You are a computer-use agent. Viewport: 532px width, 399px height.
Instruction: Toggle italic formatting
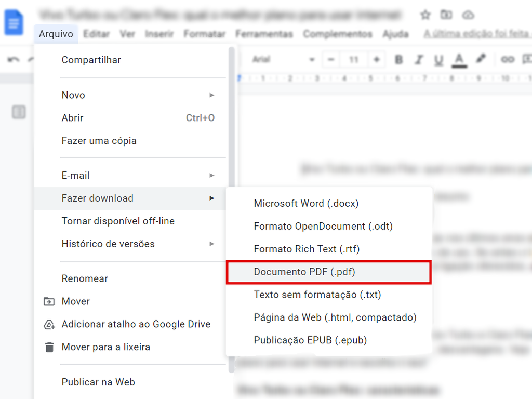(x=419, y=60)
